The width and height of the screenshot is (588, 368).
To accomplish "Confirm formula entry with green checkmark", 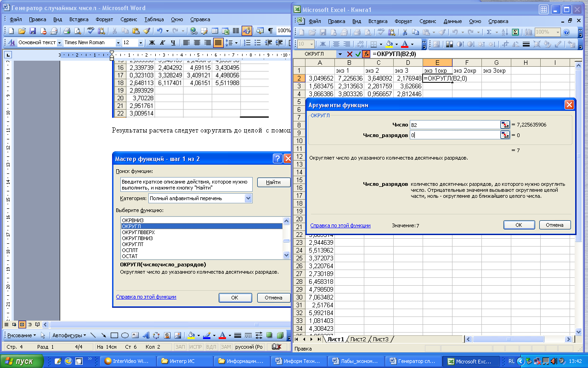I will pyautogui.click(x=358, y=54).
